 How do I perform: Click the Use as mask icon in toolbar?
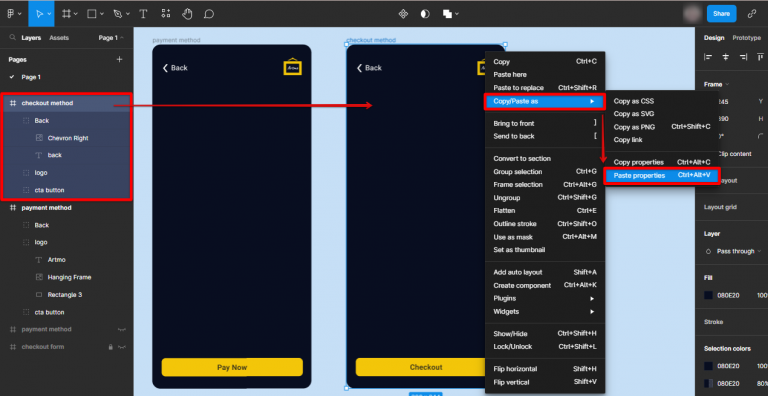pos(425,14)
